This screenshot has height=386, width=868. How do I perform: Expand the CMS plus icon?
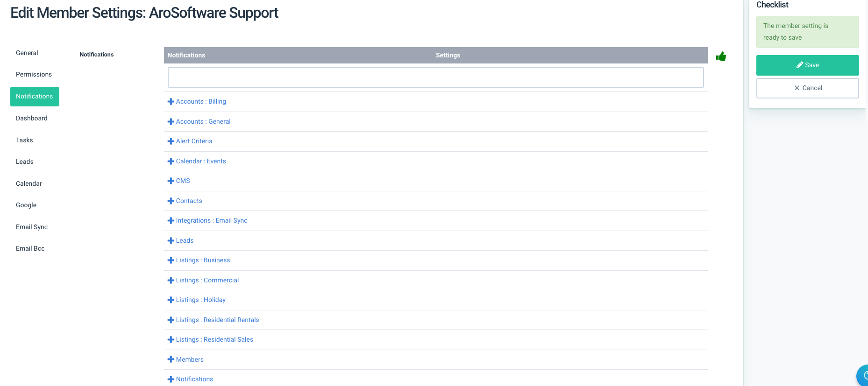coord(171,181)
